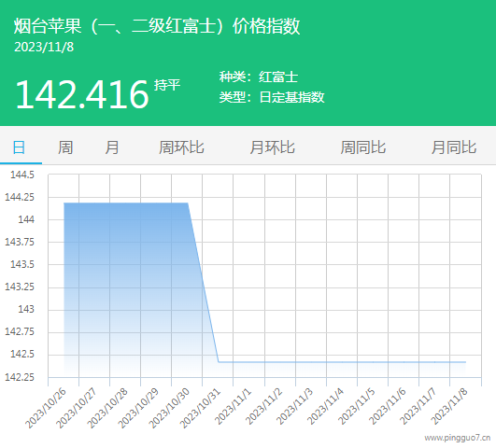
Task: Switch to the 周 weekly tab
Action: [65, 147]
